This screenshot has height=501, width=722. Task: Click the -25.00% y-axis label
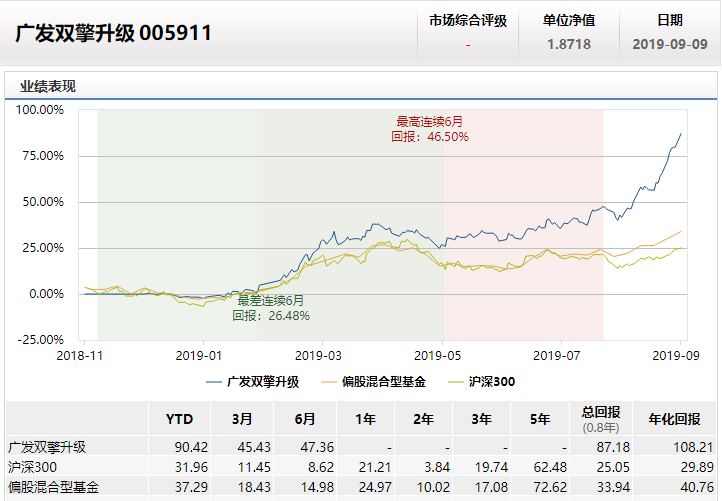click(x=41, y=340)
